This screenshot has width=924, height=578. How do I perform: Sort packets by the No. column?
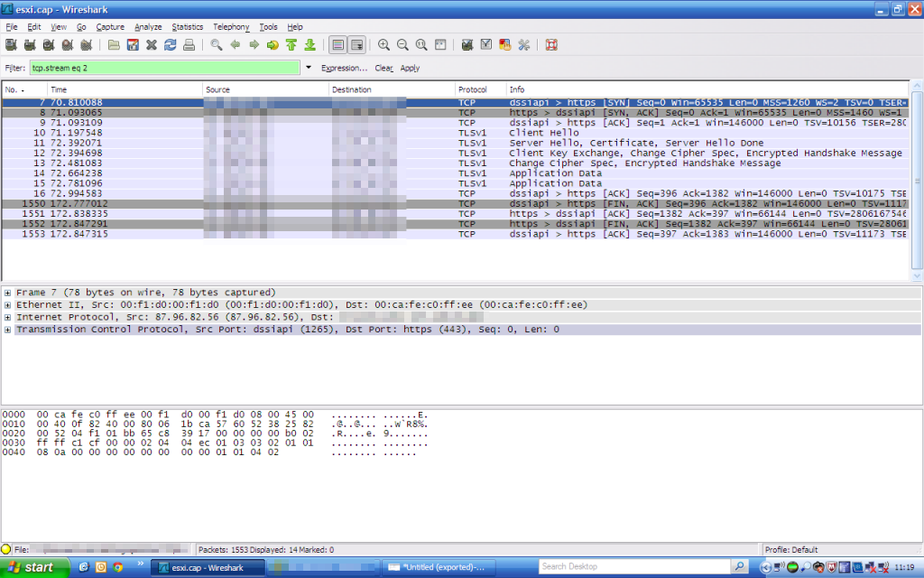tap(24, 89)
